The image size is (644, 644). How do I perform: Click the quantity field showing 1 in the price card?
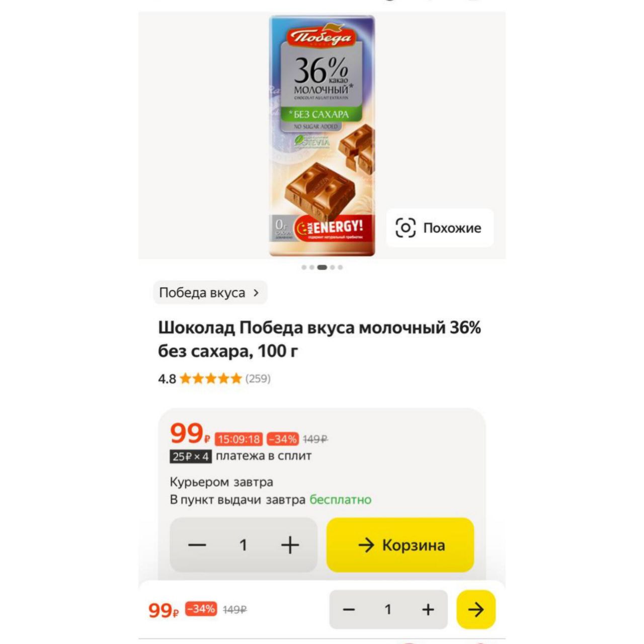pyautogui.click(x=244, y=545)
